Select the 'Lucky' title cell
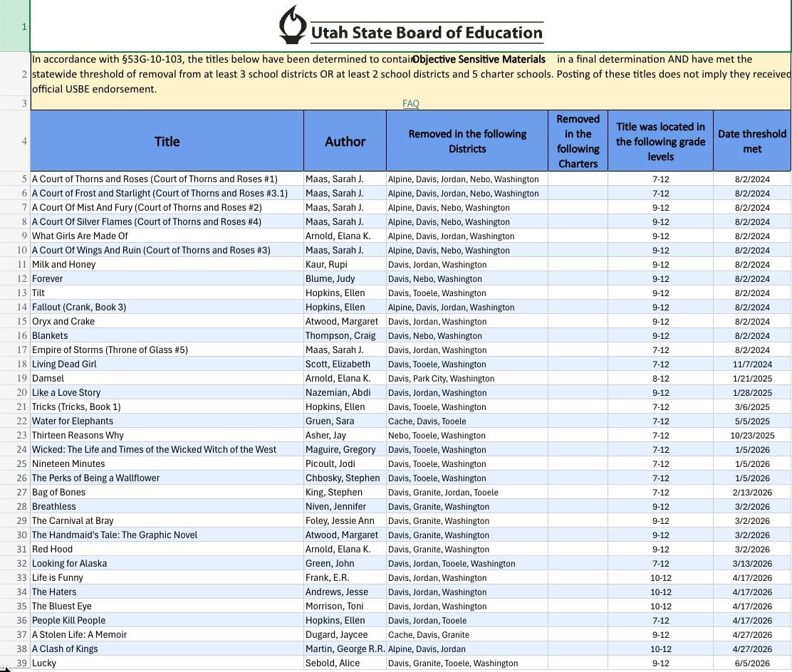 (x=167, y=663)
